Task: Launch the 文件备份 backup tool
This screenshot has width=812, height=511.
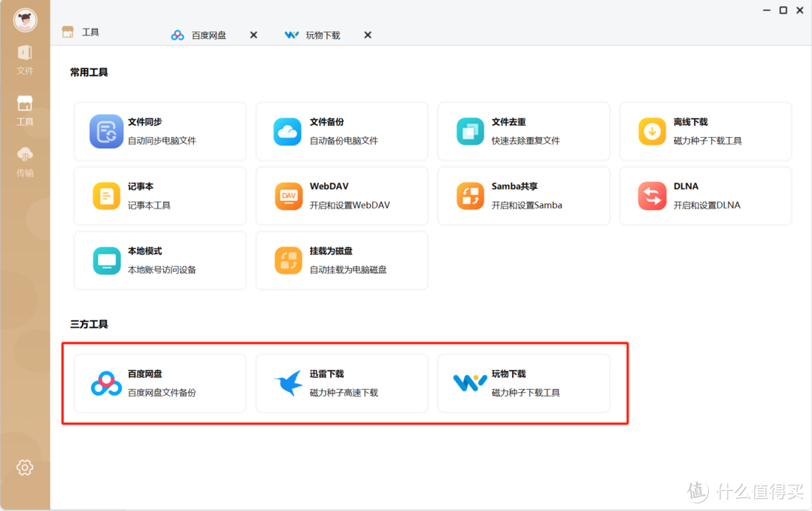Action: (342, 131)
